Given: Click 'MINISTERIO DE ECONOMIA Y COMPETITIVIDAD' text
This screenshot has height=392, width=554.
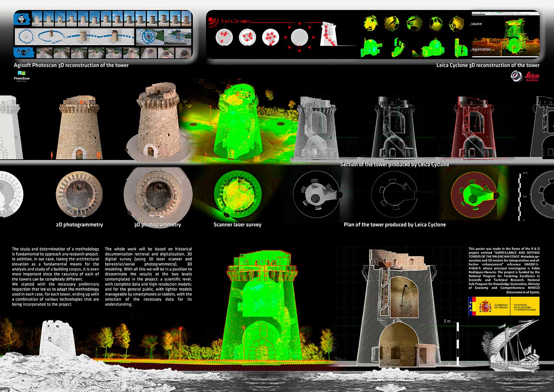Looking at the screenshot, I should (524, 307).
